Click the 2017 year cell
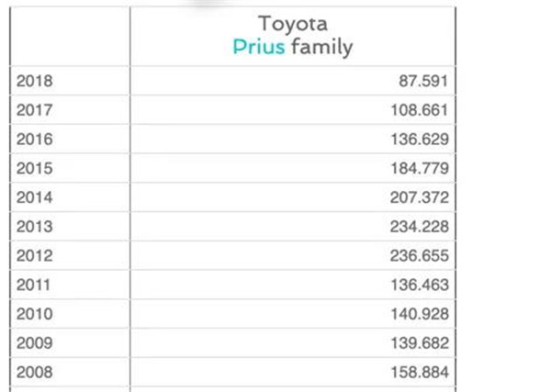Screen dimensions: 551x392 point(35,110)
